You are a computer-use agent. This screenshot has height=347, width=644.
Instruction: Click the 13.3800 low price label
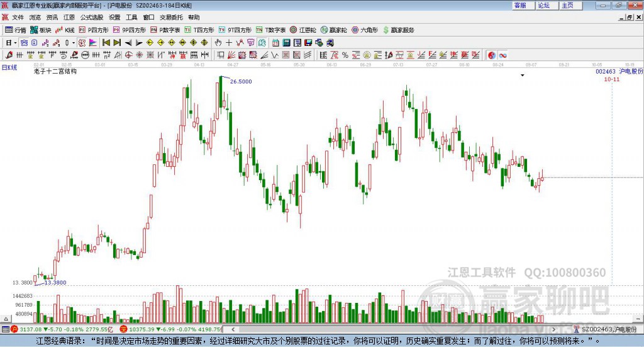[x=55, y=283]
